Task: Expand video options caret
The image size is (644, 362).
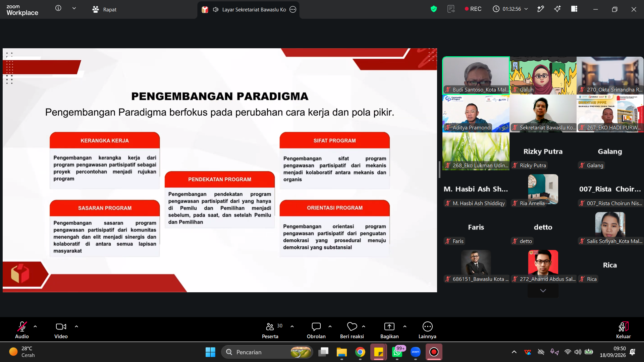Action: pos(76,326)
